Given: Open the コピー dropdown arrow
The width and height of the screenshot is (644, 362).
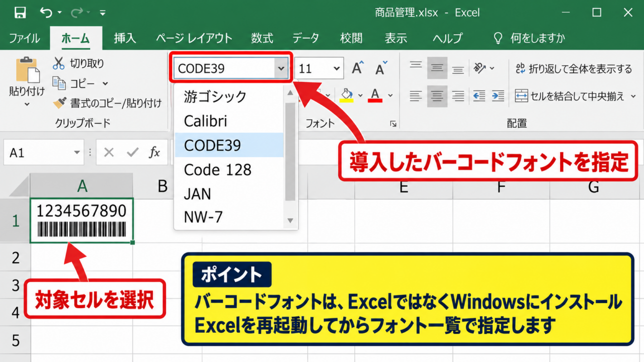Looking at the screenshot, I should 105,83.
